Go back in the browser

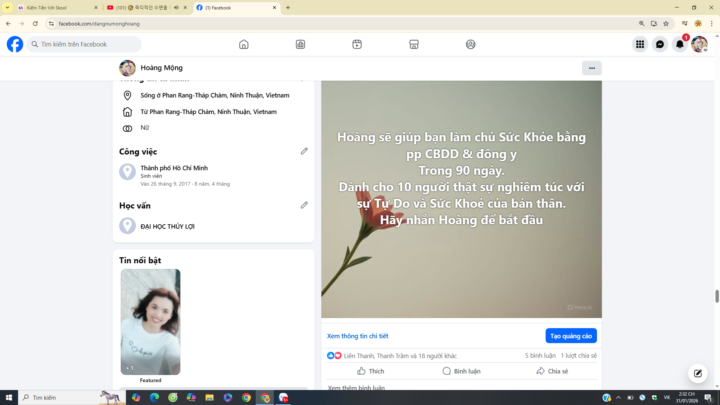[x=8, y=23]
